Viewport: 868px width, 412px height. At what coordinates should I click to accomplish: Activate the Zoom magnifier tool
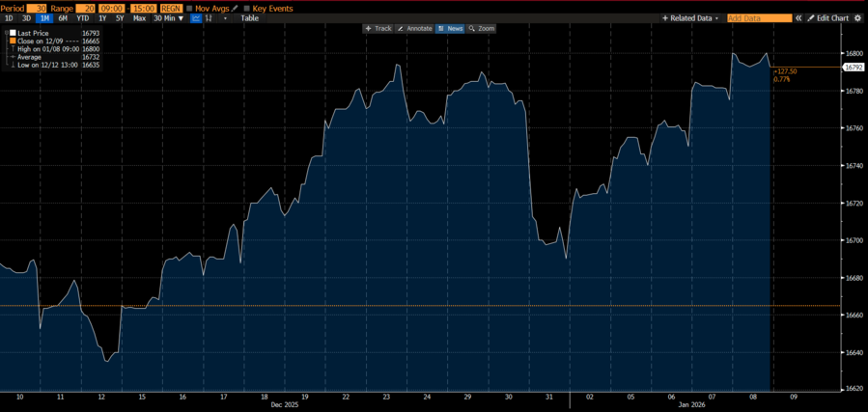[x=481, y=29]
